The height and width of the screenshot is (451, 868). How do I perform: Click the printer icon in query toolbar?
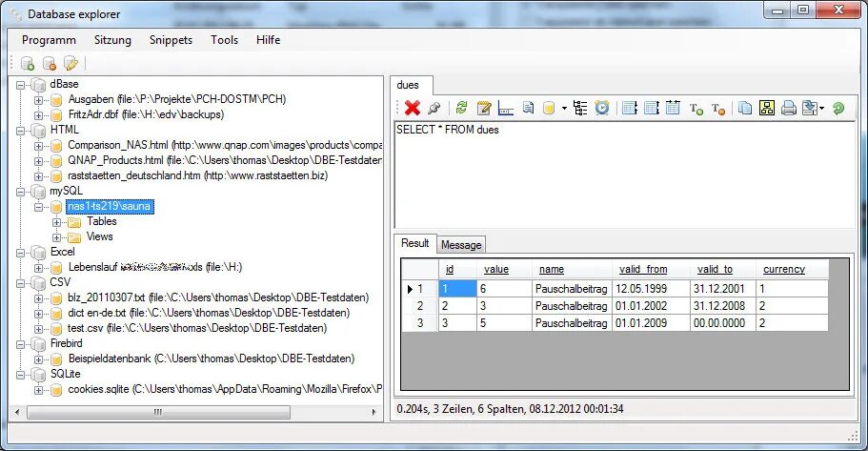[789, 108]
